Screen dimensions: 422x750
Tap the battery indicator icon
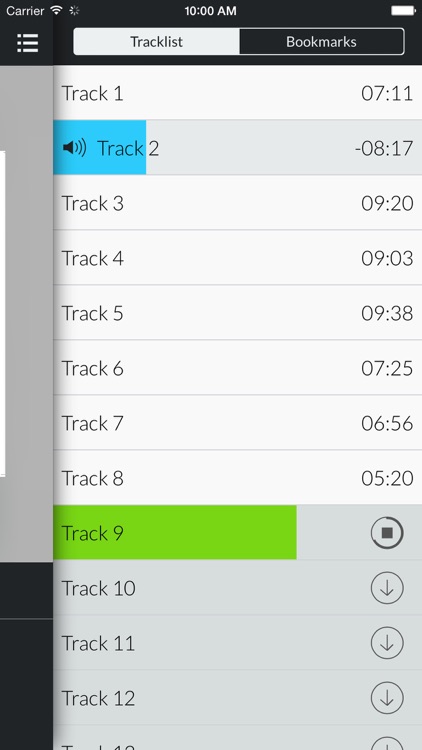(403, 10)
